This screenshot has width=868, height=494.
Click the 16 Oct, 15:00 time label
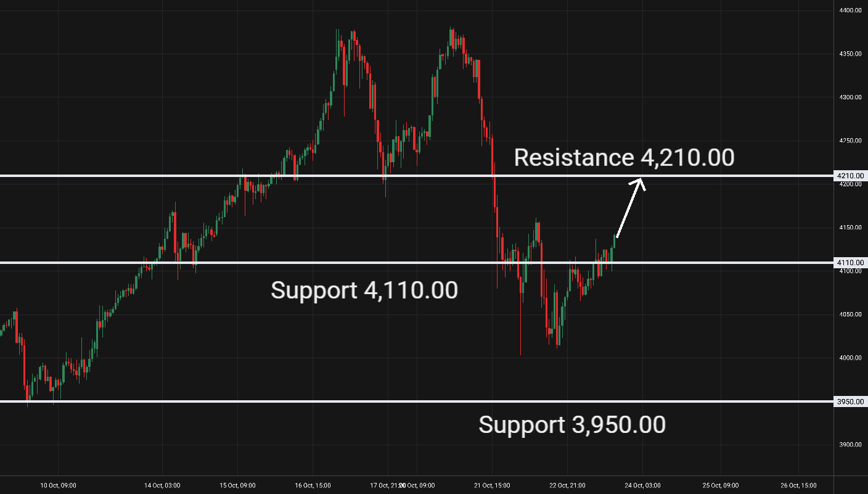pos(313,485)
